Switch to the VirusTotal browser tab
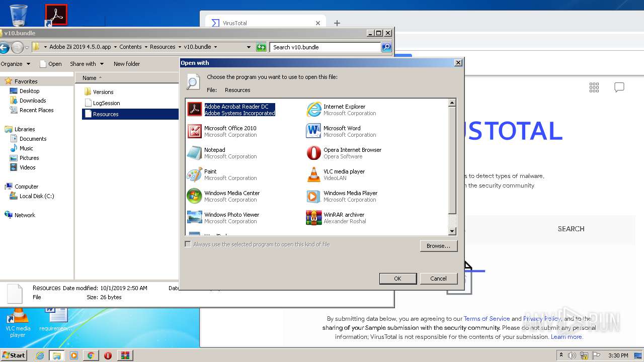Screen dimensions: 644x362 pyautogui.click(x=266, y=23)
